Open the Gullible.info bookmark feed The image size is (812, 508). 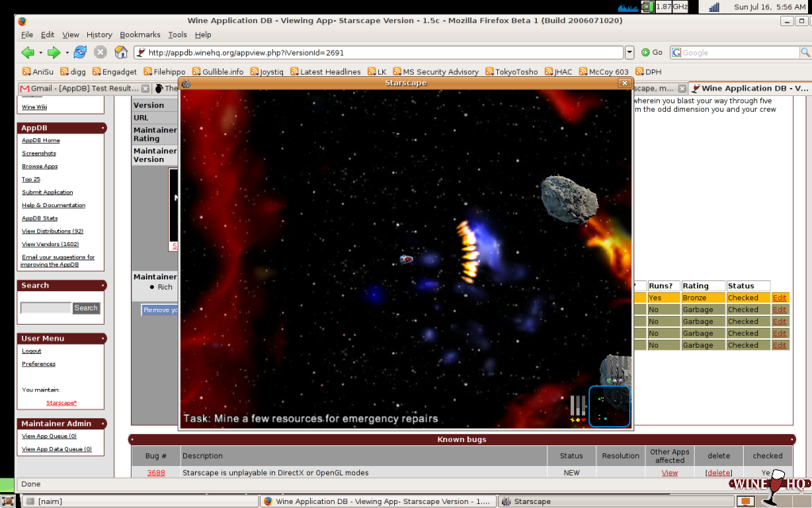click(x=218, y=72)
